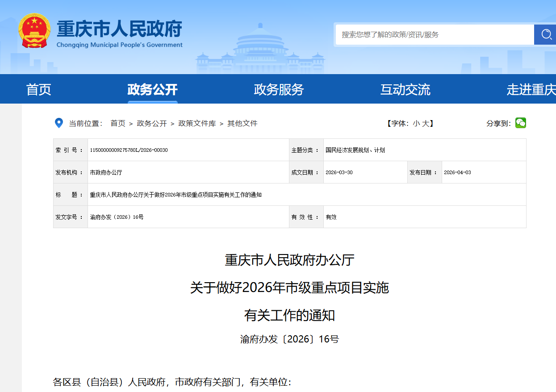
Task: Click the 其他文件 breadcrumb link
Action: pos(242,123)
